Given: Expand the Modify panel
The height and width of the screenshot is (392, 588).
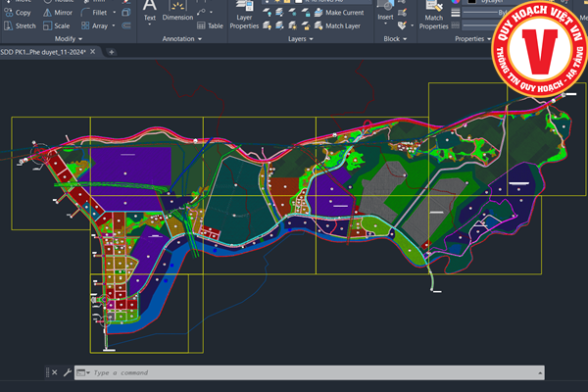Looking at the screenshot, I should point(69,38).
